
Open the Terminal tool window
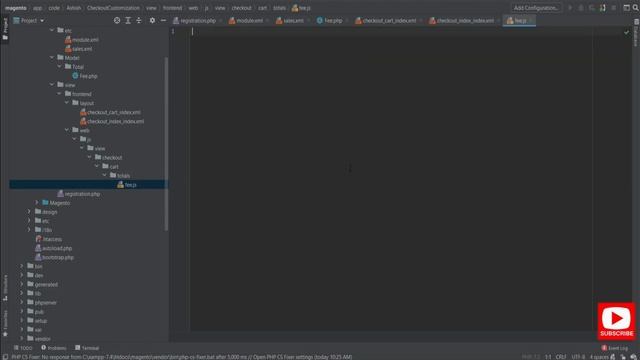point(87,348)
